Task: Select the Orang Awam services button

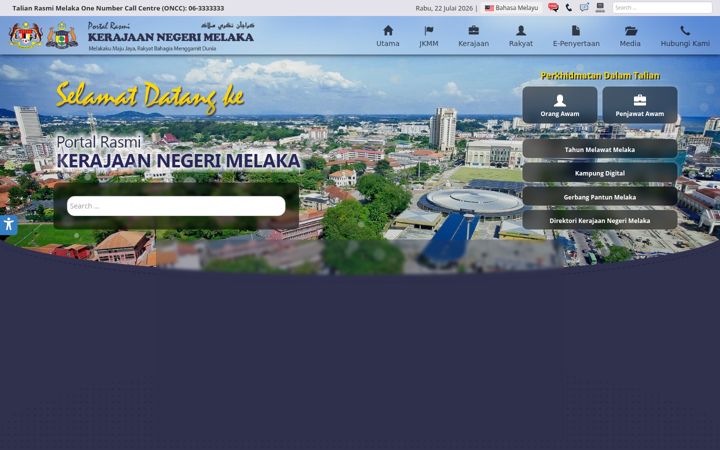Action: point(560,105)
